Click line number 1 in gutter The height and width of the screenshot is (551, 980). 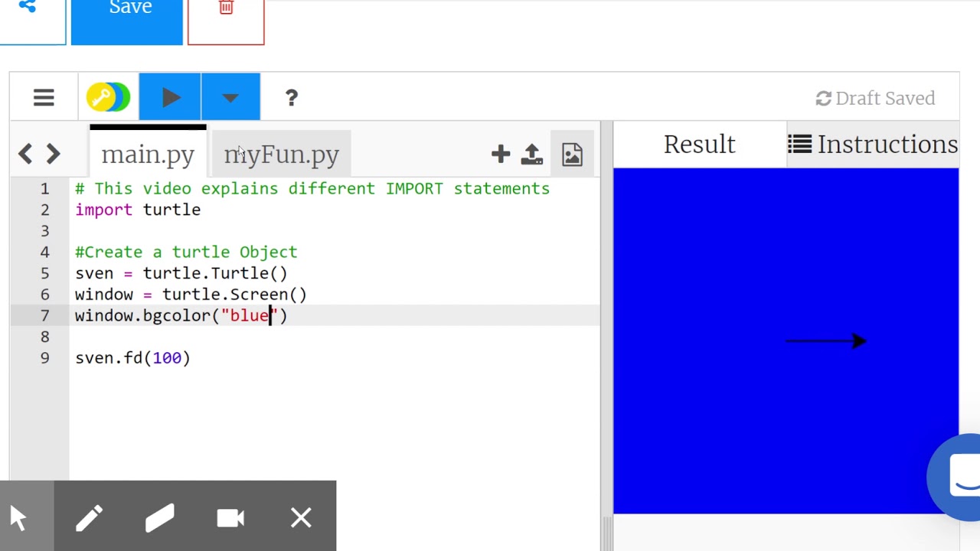[x=44, y=188]
